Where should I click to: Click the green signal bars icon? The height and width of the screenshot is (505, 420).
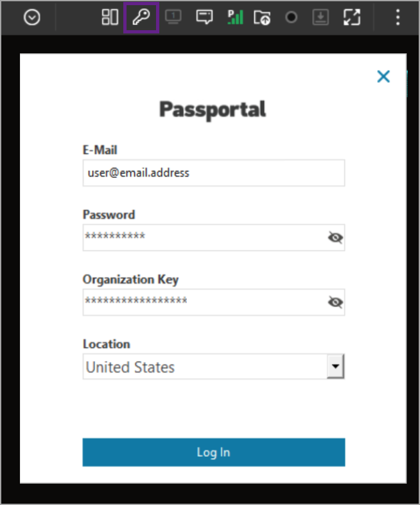click(x=235, y=17)
